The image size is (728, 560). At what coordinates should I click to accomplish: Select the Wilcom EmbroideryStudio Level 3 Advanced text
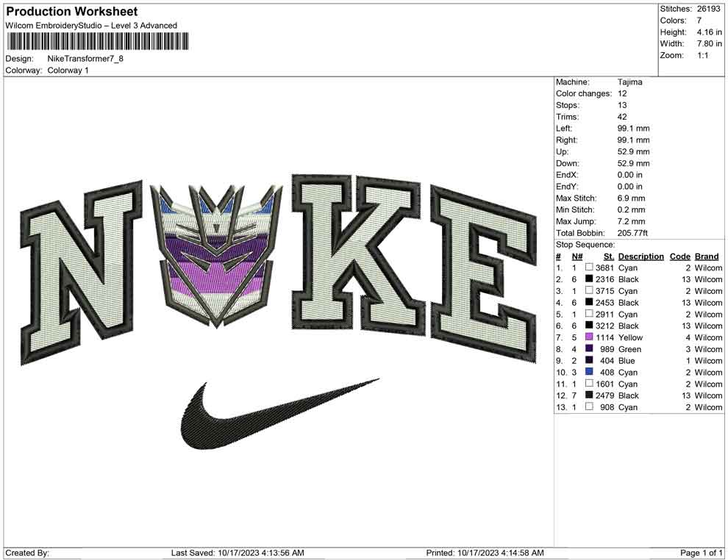point(91,26)
